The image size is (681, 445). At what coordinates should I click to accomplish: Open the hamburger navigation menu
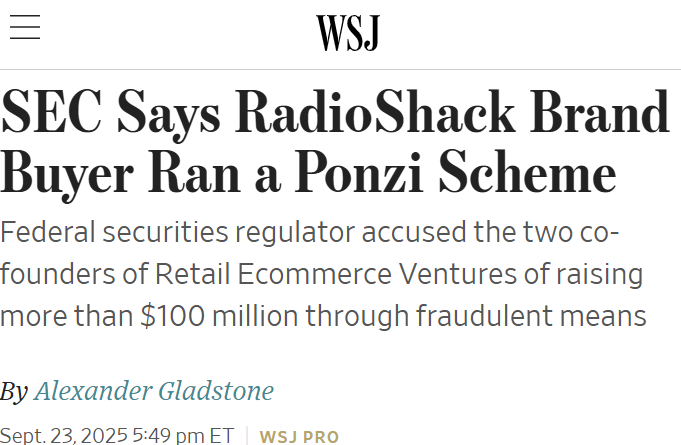pyautogui.click(x=25, y=28)
